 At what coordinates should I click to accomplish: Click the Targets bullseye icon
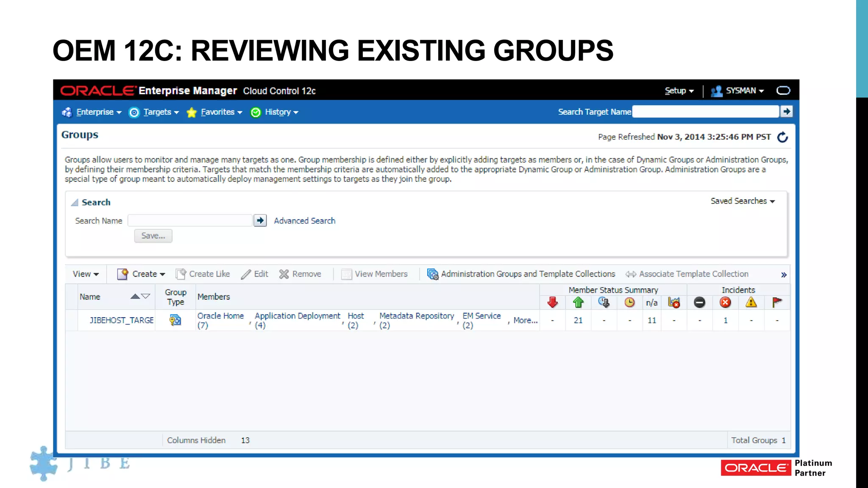[x=134, y=112]
